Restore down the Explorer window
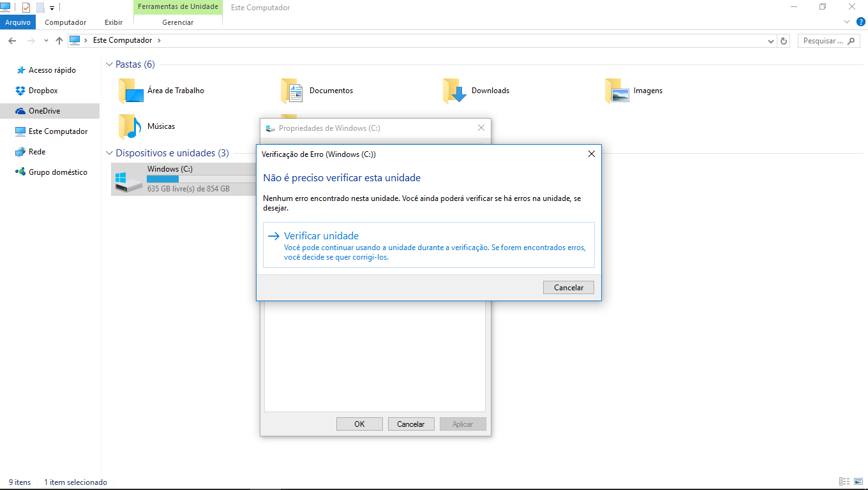This screenshot has width=868, height=490. point(823,7)
